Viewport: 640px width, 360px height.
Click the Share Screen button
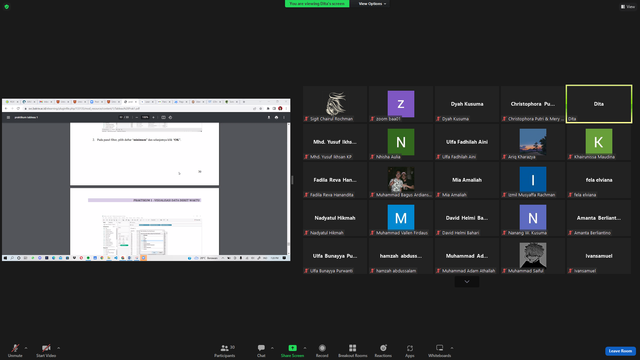pyautogui.click(x=292, y=351)
